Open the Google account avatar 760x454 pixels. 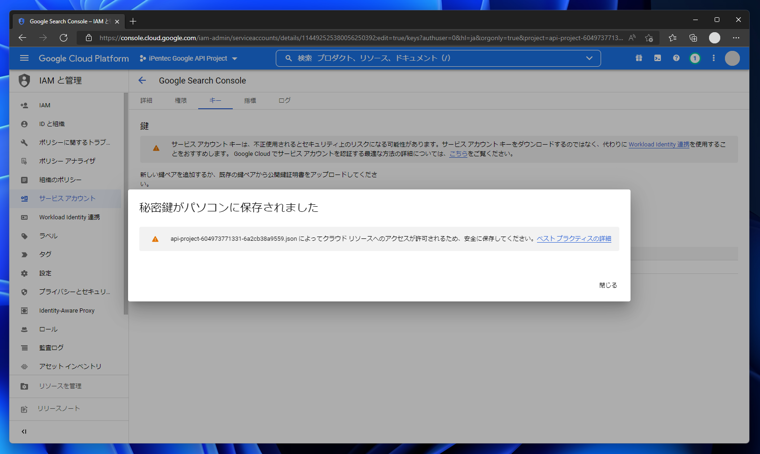click(732, 58)
